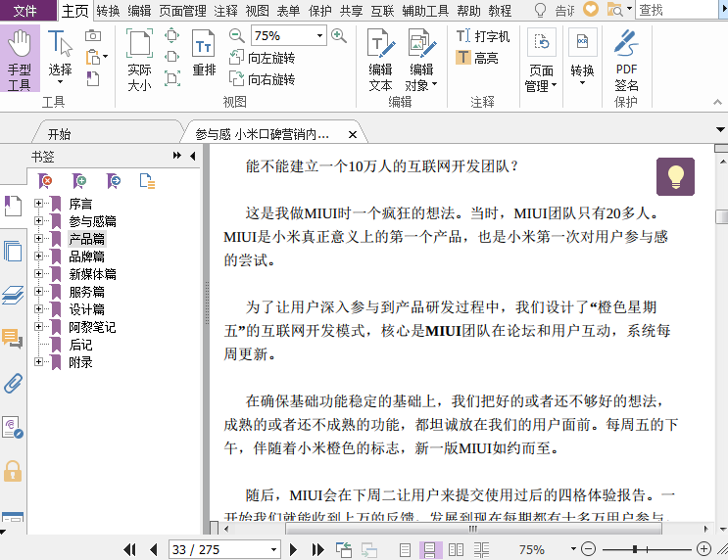Select the 设计篇 bookmark
The image size is (728, 560).
pos(86,309)
